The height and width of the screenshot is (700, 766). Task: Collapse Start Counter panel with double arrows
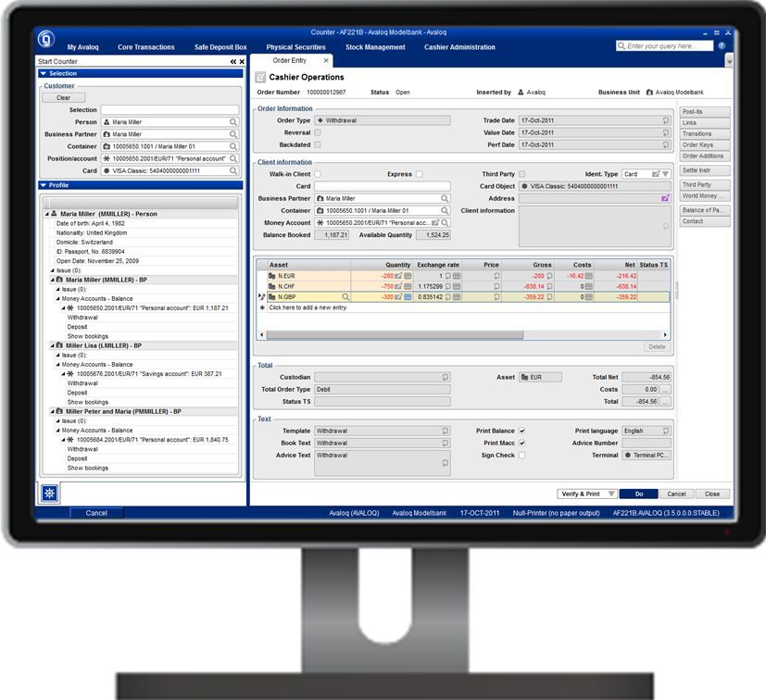(233, 61)
